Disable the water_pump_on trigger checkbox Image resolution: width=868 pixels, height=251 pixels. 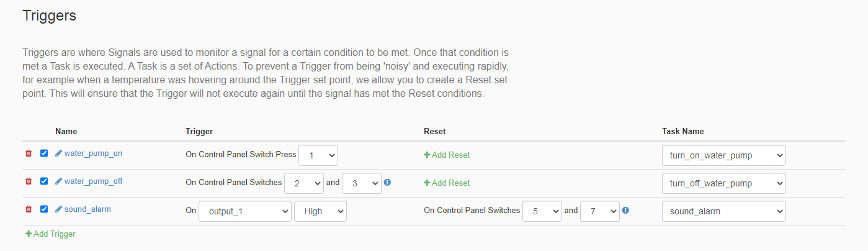coord(44,153)
